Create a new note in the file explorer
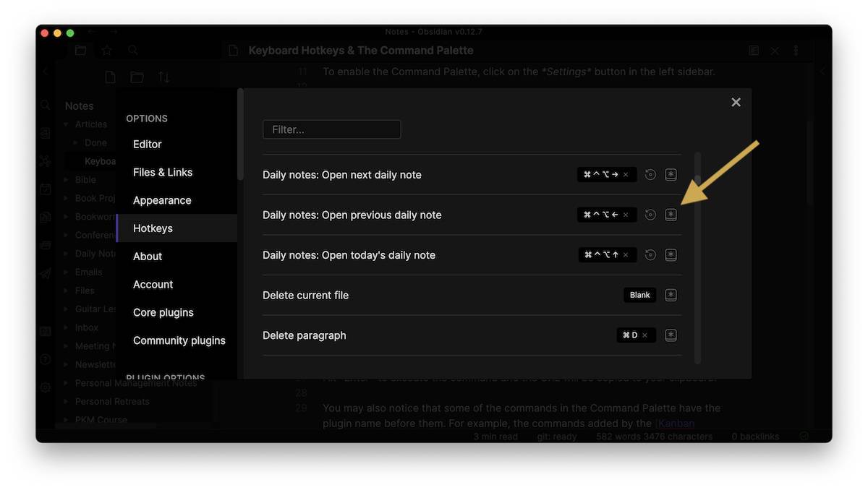Viewport: 868px width, 490px height. click(x=110, y=77)
